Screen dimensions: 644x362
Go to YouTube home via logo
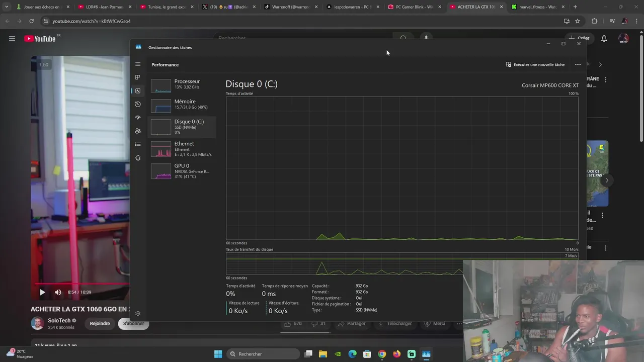(40, 39)
